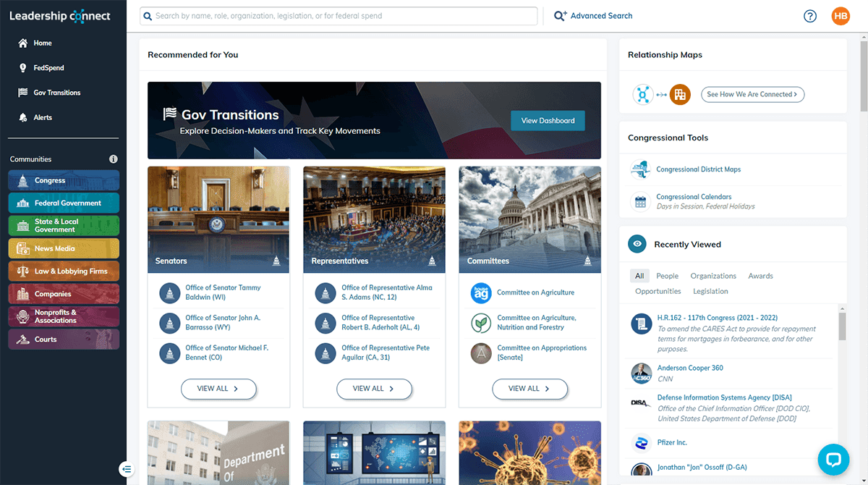The height and width of the screenshot is (485, 868).
Task: Click Representative Alma Adams capitol icon
Action: [x=325, y=293]
